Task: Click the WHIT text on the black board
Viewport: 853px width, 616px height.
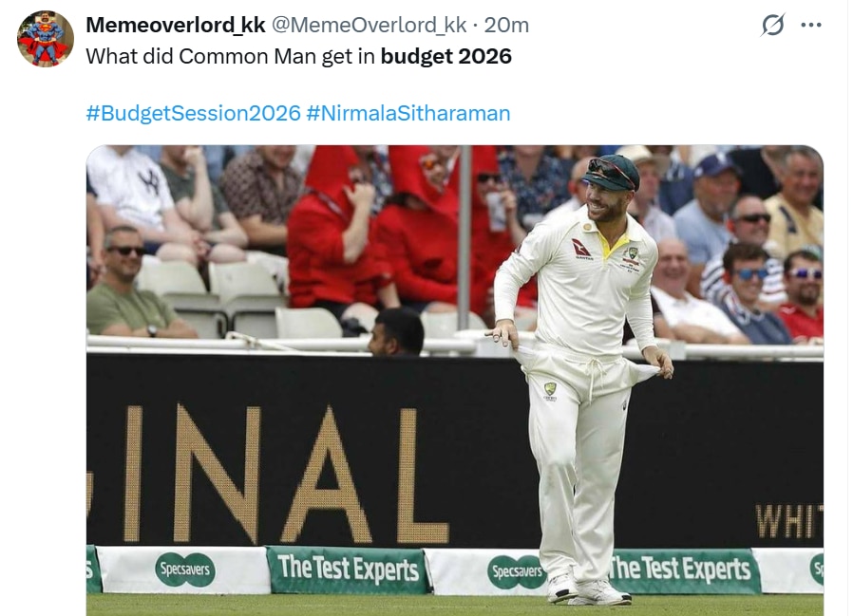Action: tap(788, 522)
